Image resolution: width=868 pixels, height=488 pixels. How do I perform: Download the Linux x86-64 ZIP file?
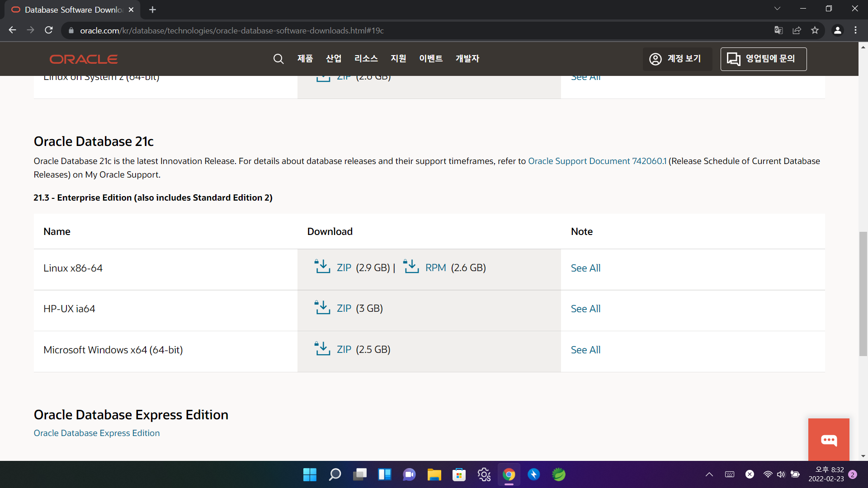pyautogui.click(x=343, y=267)
